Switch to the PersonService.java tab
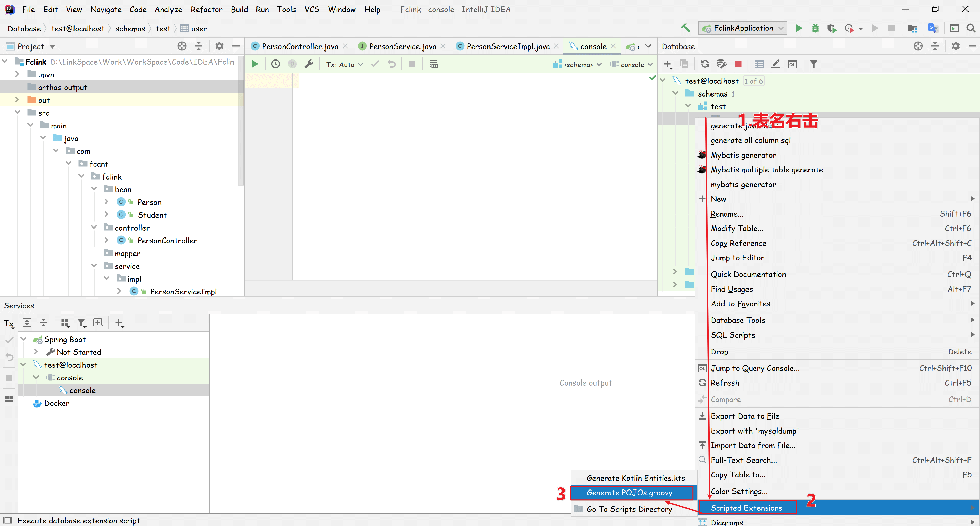This screenshot has height=526, width=980. pos(402,46)
